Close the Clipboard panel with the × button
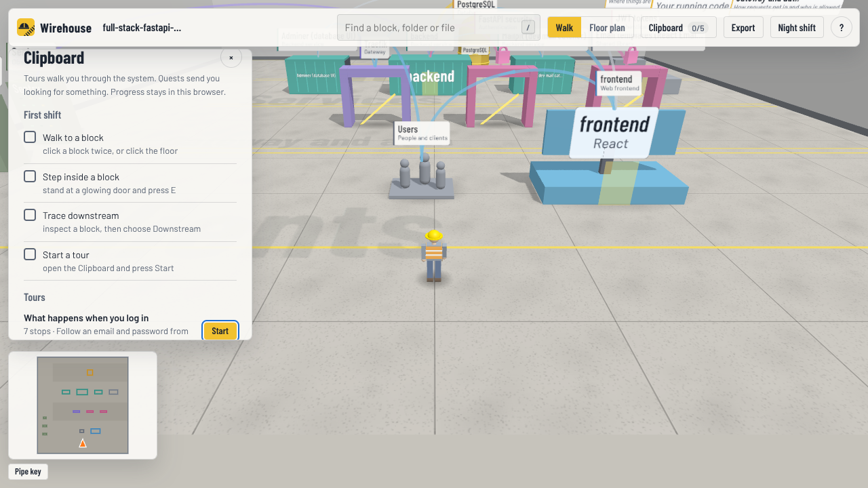 (x=231, y=58)
